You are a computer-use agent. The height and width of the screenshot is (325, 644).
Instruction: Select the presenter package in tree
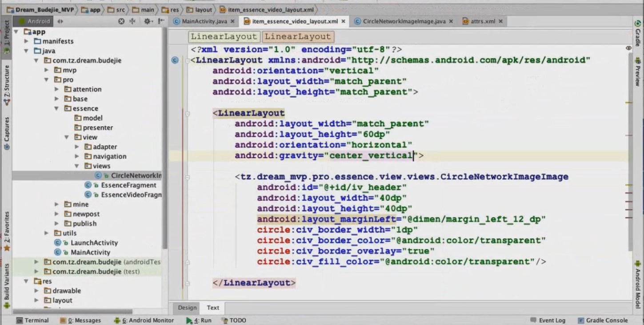coord(93,127)
